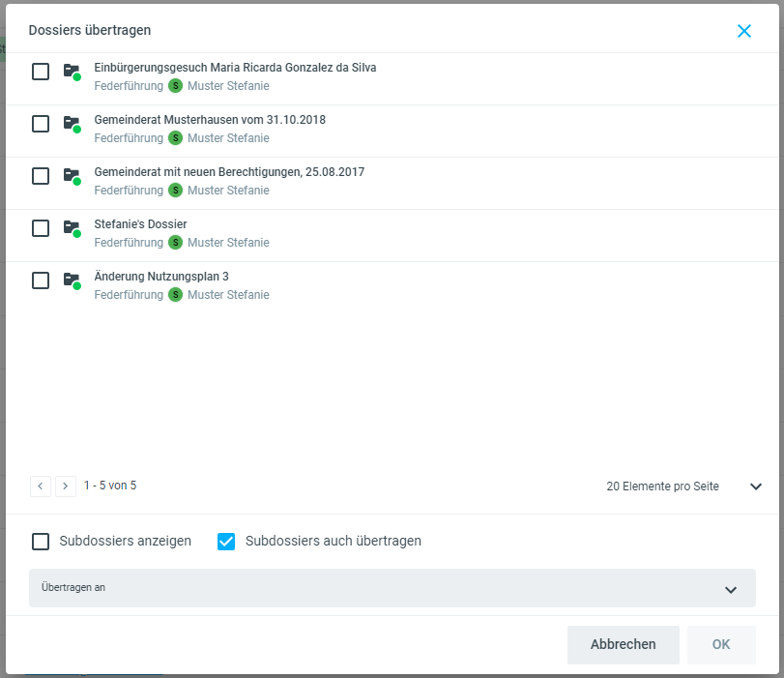Click dossier icon for Einbürgerungsgesuch Maria Ricarda

pos(71,72)
